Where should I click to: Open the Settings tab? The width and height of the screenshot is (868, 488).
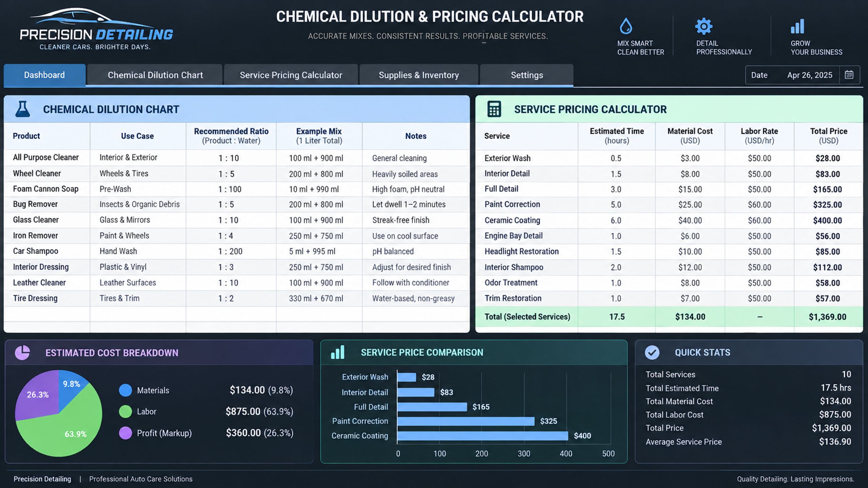pyautogui.click(x=527, y=75)
